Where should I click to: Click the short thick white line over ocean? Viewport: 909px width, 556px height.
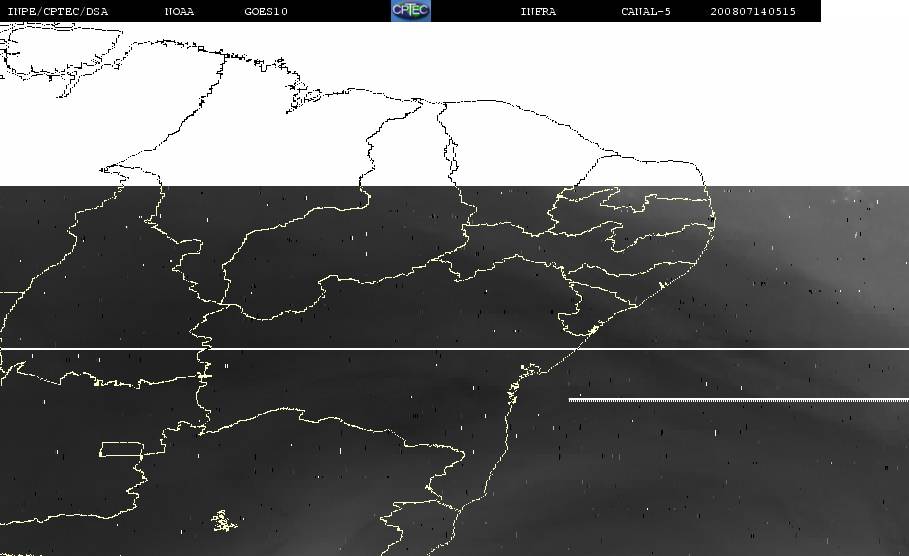738,400
